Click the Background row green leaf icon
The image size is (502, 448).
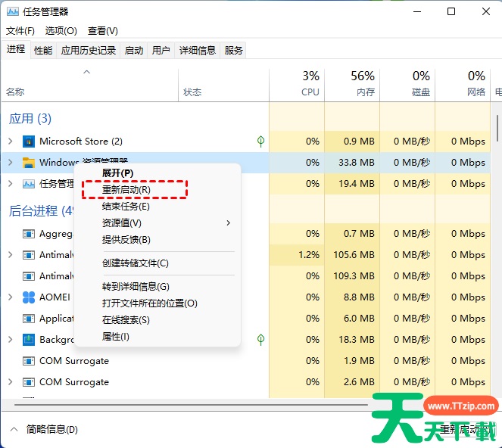pyautogui.click(x=261, y=340)
